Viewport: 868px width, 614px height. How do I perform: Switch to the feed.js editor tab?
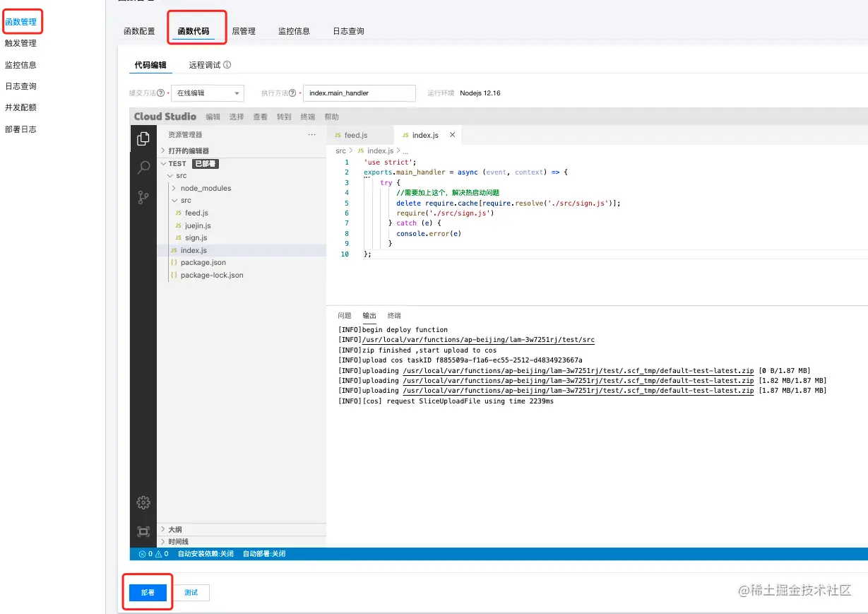pos(360,135)
